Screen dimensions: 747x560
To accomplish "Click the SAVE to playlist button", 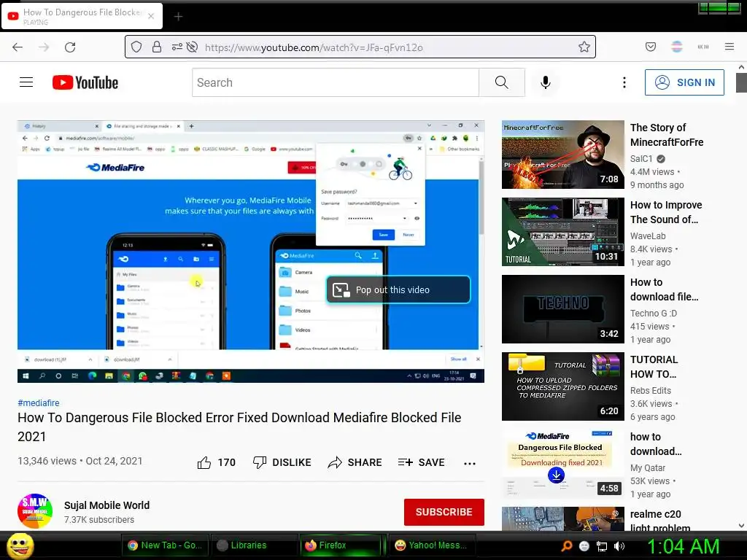I will coord(421,462).
